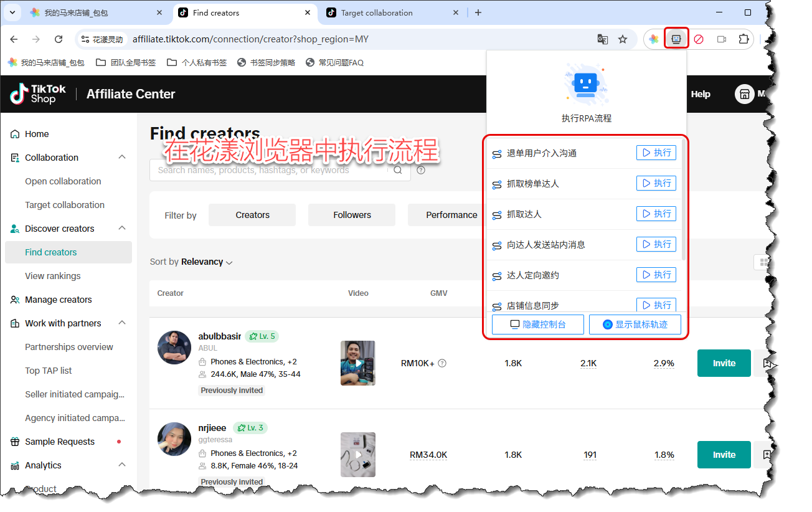Click the translate page icon

point(603,39)
